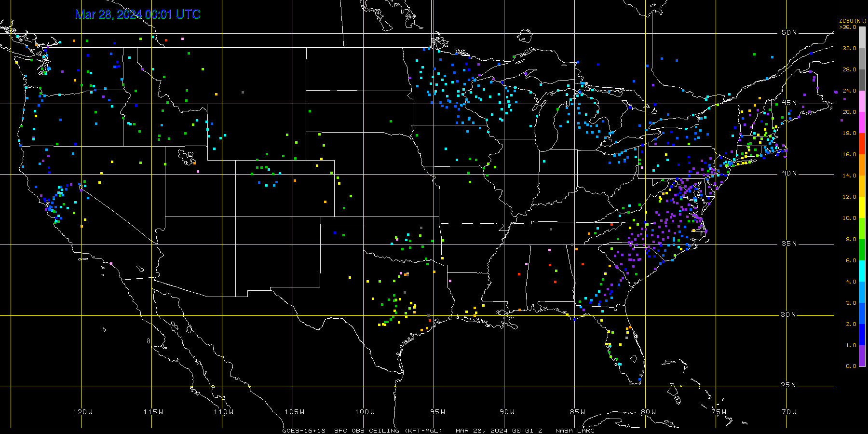Screen dimensions: 868x434
Task: Click the '35N' latitude label
Action: point(789,244)
